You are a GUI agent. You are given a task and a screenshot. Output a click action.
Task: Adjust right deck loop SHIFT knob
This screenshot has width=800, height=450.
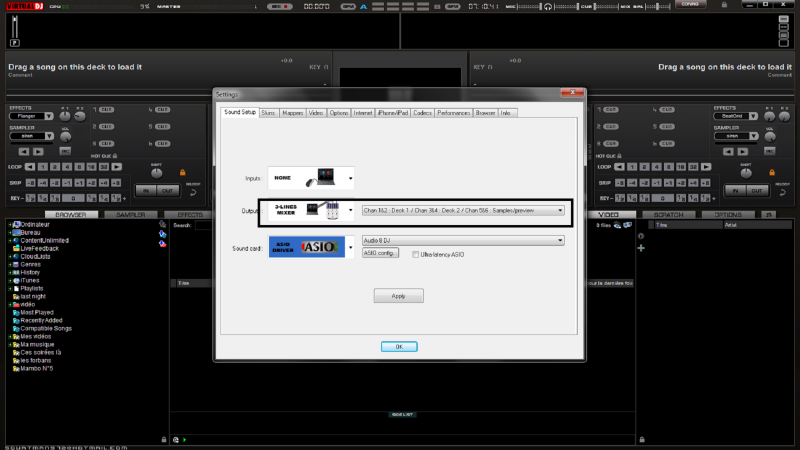coord(746,173)
